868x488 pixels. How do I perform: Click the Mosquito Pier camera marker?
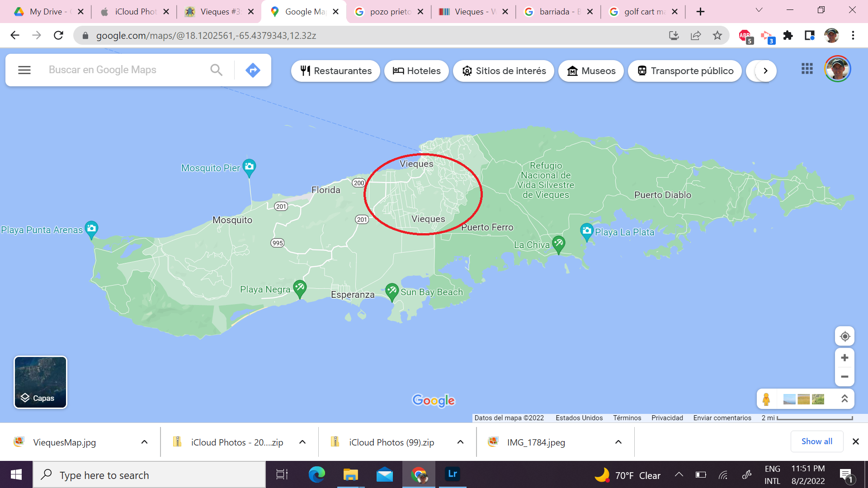(x=249, y=168)
